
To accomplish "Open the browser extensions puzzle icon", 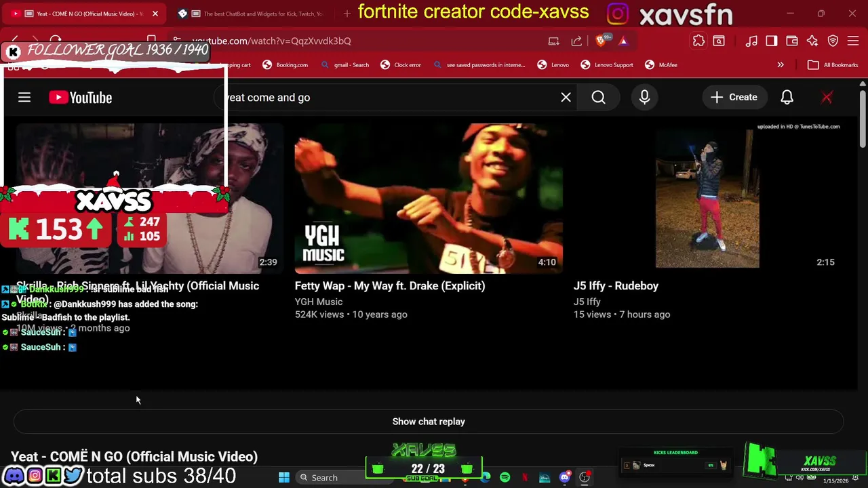I will point(698,41).
